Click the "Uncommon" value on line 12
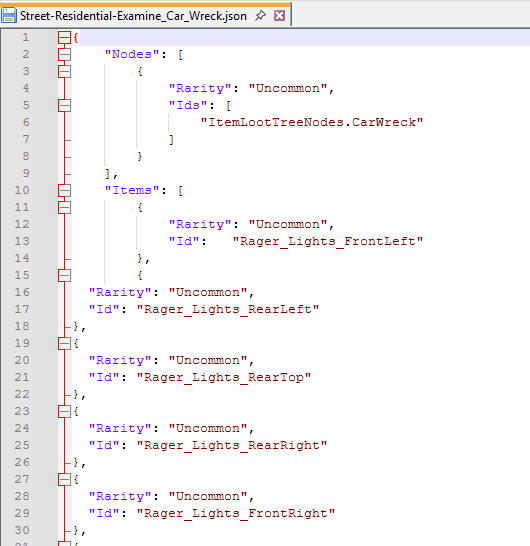Image resolution: width=530 pixels, height=546 pixels. click(x=288, y=224)
